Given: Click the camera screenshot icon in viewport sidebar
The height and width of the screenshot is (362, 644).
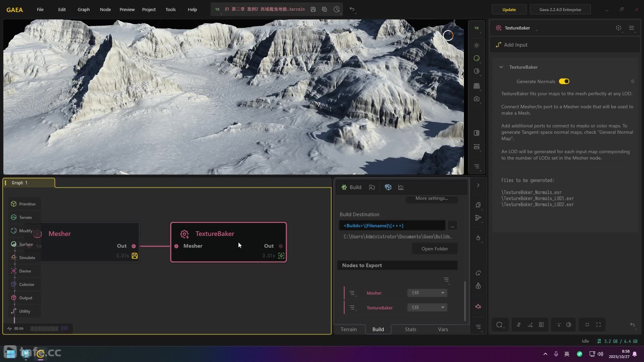Looking at the screenshot, I should [x=477, y=99].
